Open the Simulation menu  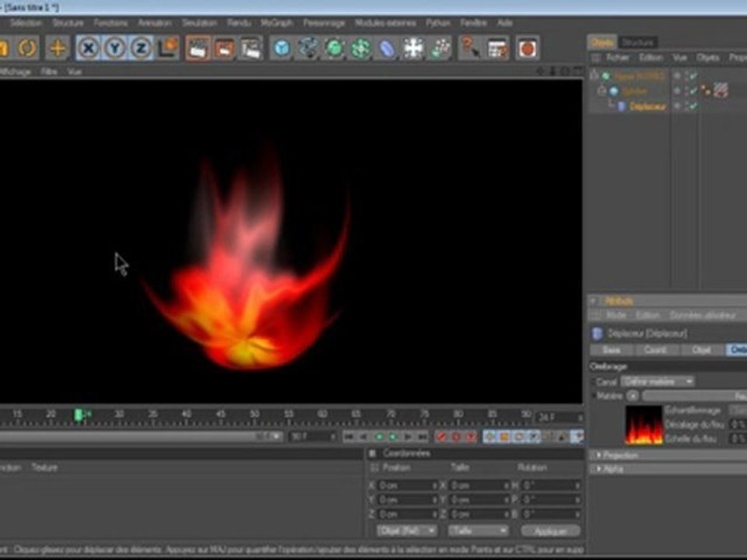click(x=199, y=23)
